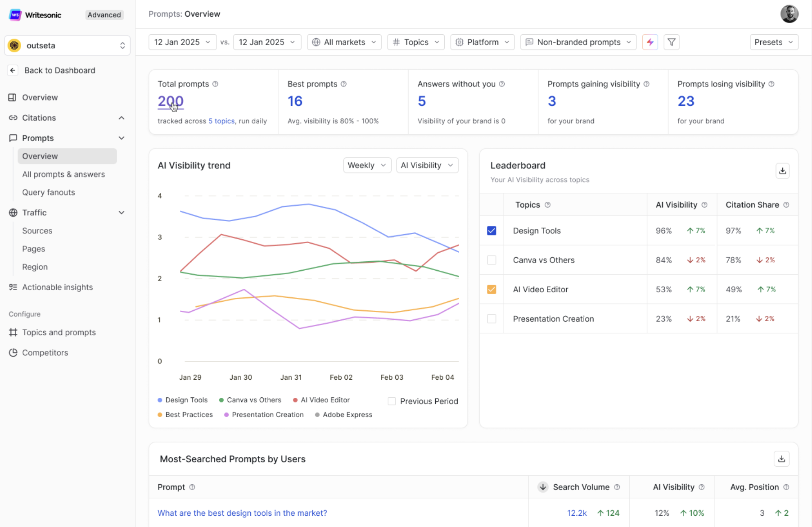Image resolution: width=812 pixels, height=527 pixels.
Task: Open the best design tools prompt link
Action: tap(242, 513)
